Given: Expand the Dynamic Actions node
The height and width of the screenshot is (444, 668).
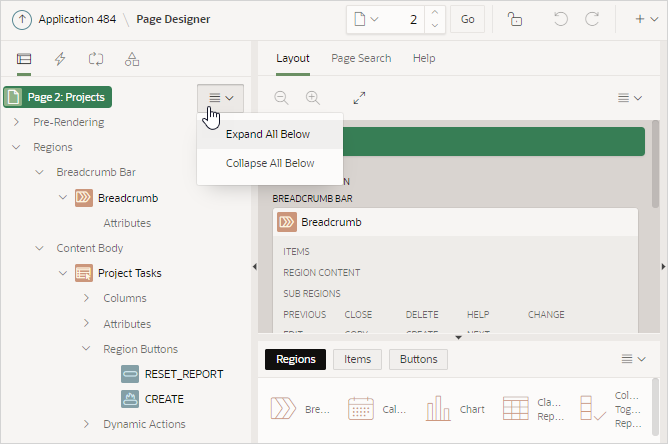Looking at the screenshot, I should click(86, 424).
